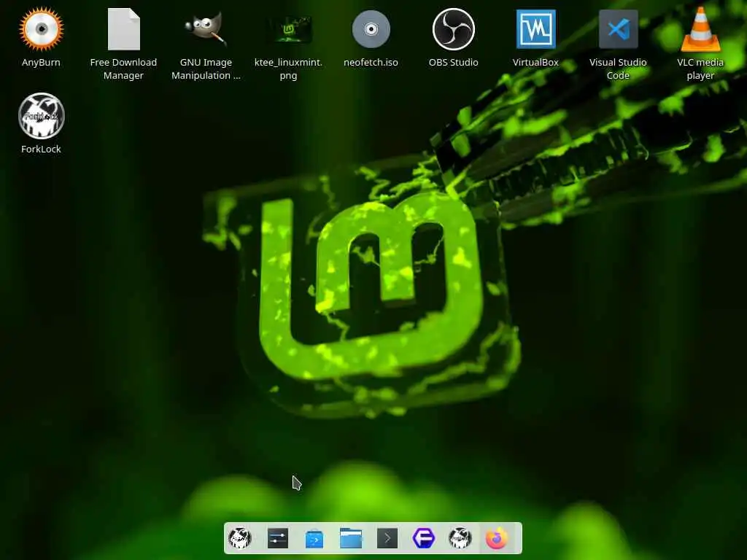The image size is (747, 560).
Task: Select the ForkLock desktop icon
Action: (41, 116)
